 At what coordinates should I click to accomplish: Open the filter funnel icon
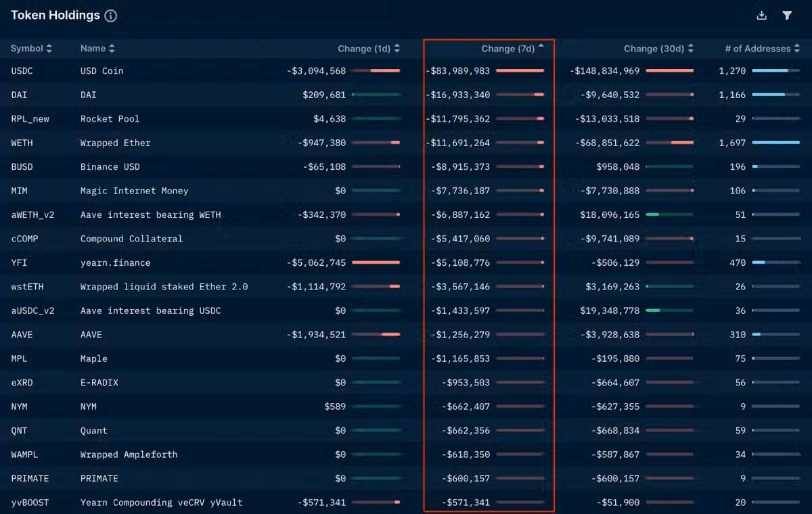coord(787,16)
